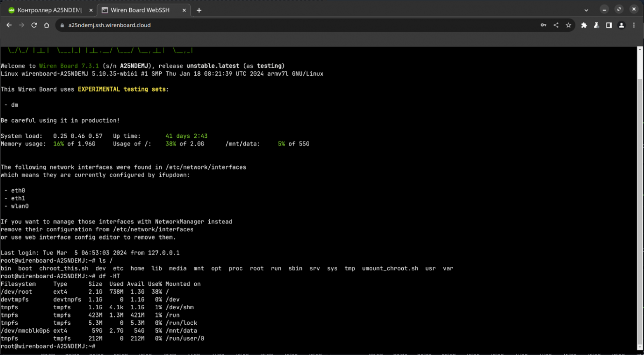This screenshot has width=644, height=355.
Task: Share this page via the share icon
Action: (556, 25)
